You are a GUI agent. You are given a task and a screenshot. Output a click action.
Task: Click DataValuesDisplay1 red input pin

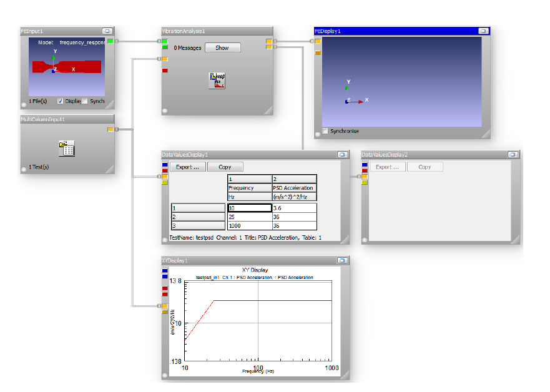[165, 171]
